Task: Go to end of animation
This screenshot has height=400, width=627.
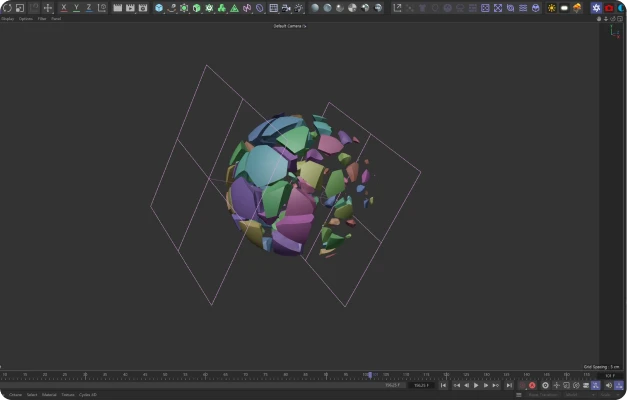Action: (x=509, y=385)
